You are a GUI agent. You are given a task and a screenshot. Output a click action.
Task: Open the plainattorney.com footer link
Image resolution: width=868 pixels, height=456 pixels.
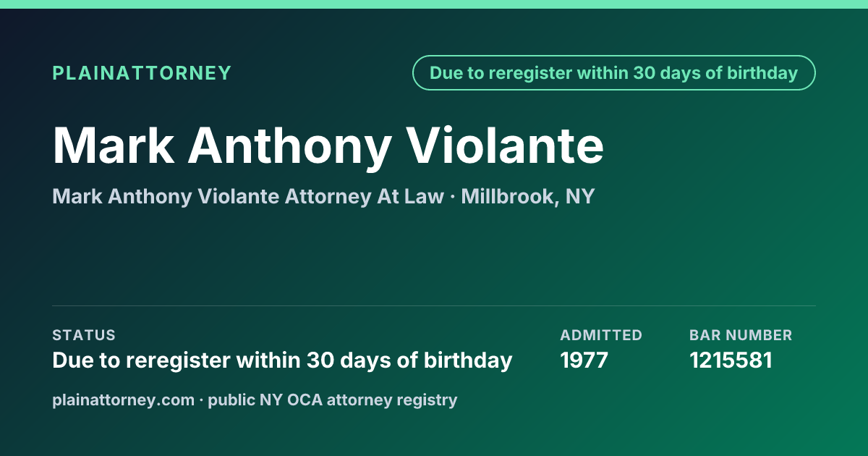tap(124, 400)
